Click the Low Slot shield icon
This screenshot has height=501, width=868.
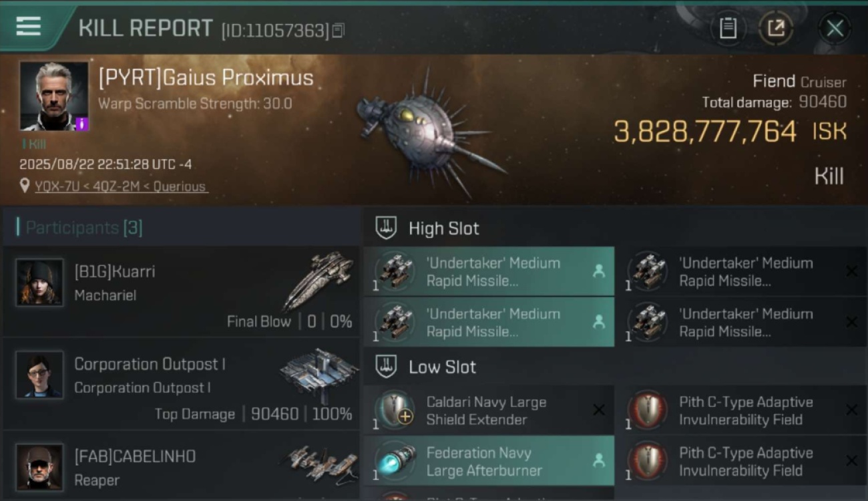tap(386, 367)
